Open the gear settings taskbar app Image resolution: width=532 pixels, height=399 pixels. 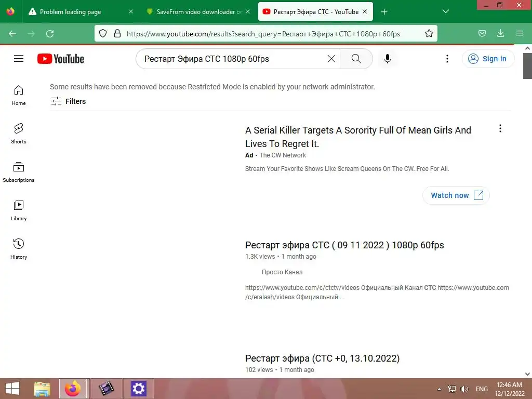pyautogui.click(x=138, y=389)
